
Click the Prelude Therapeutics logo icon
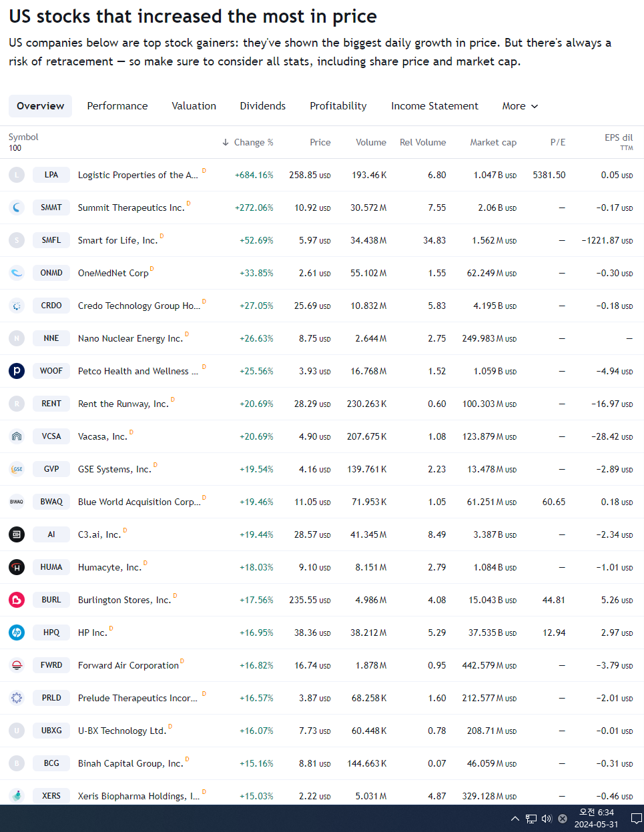pyautogui.click(x=17, y=698)
